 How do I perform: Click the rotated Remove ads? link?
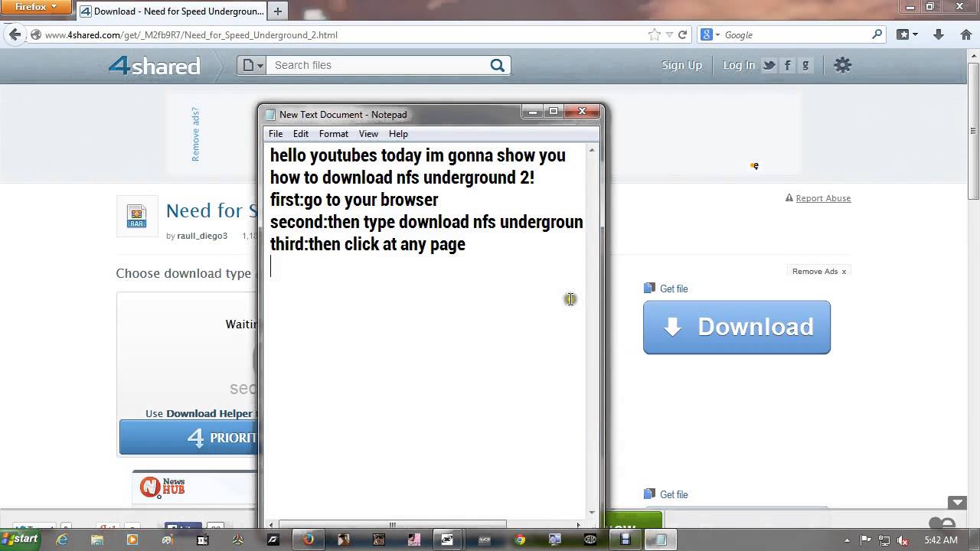coord(195,134)
